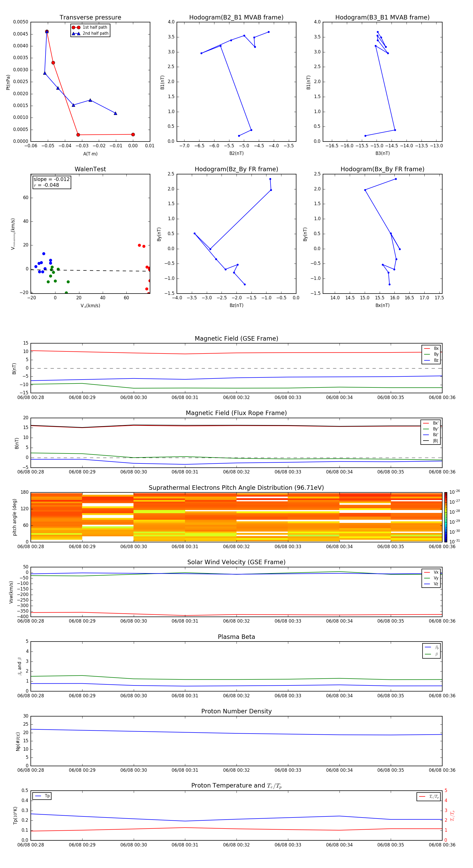Click the 'Np(#/cc)' y-axis label
Viewport: 473px width, 868px height.
pyautogui.click(x=18, y=741)
